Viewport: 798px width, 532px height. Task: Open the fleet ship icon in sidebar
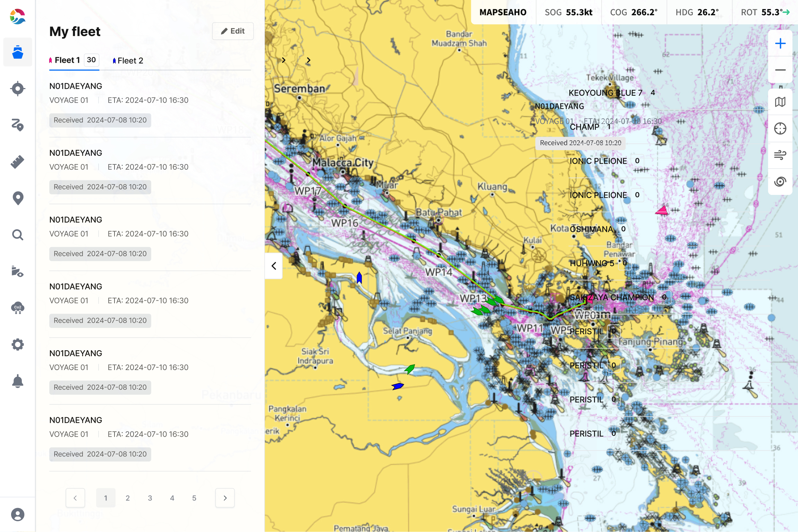coord(18,52)
